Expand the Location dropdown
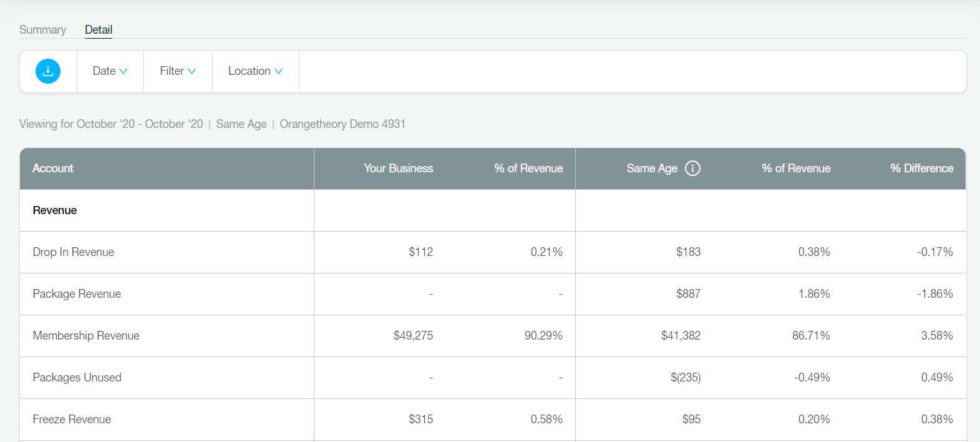Viewport: 980px width, 442px height. click(255, 71)
